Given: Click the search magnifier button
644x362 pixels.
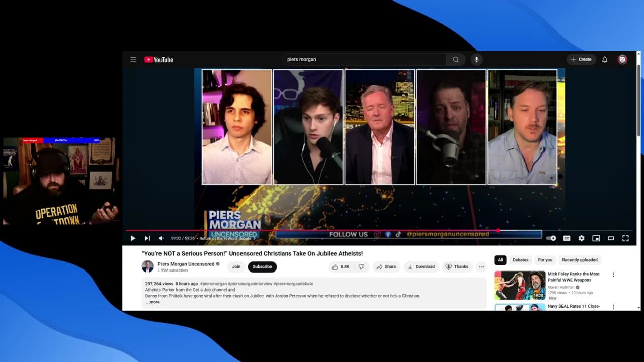Looking at the screenshot, I should [456, 59].
